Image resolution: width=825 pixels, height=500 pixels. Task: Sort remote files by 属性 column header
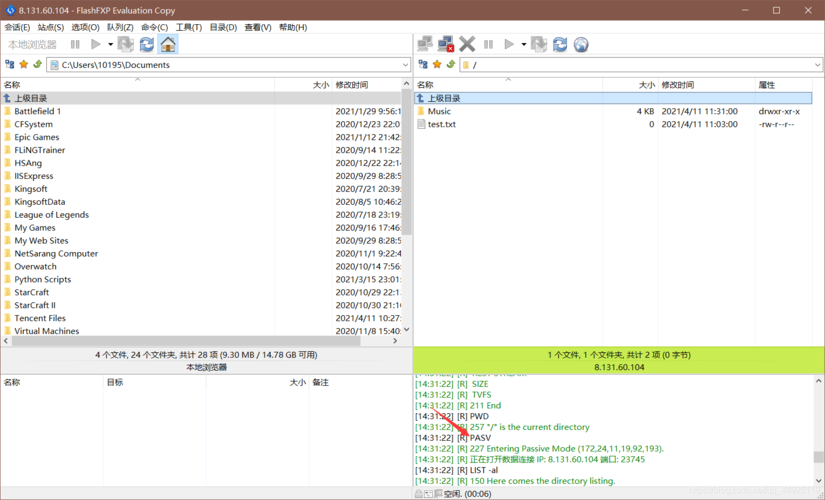click(783, 85)
